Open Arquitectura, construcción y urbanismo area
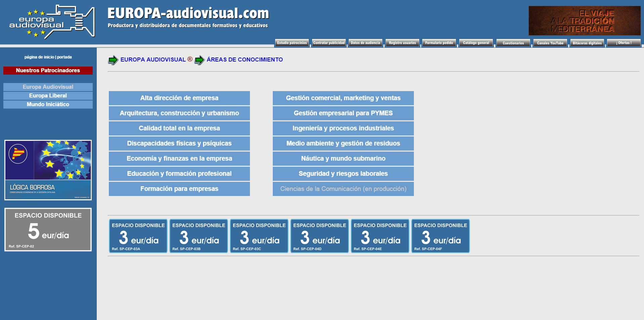Viewport: 644px width, 320px height. click(x=179, y=113)
